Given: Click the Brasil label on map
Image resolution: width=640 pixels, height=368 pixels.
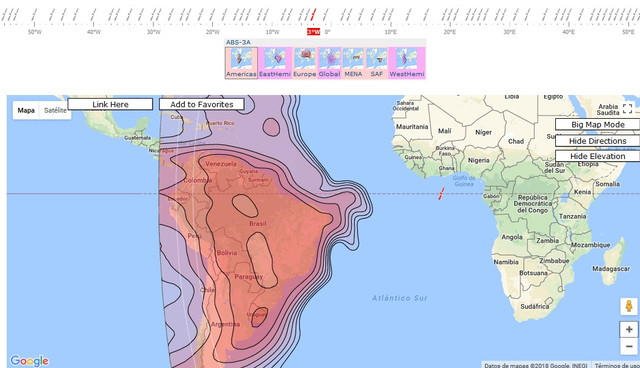Looking at the screenshot, I should [x=258, y=224].
